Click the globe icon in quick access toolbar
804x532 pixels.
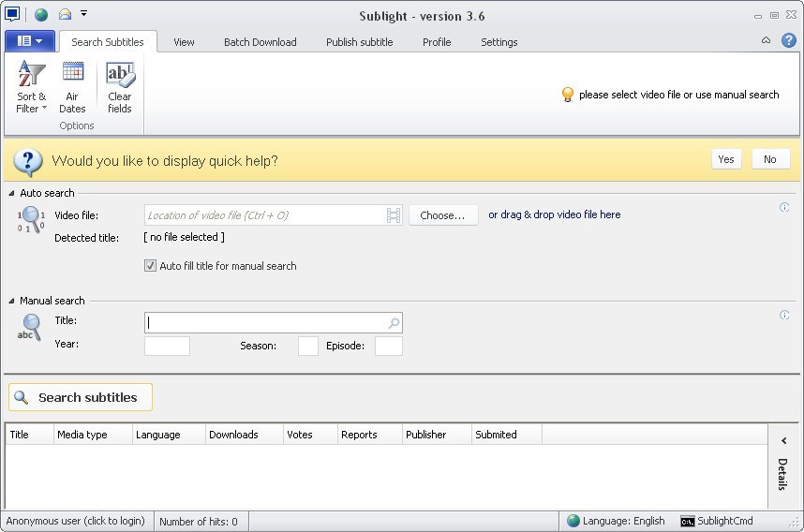pyautogui.click(x=41, y=14)
